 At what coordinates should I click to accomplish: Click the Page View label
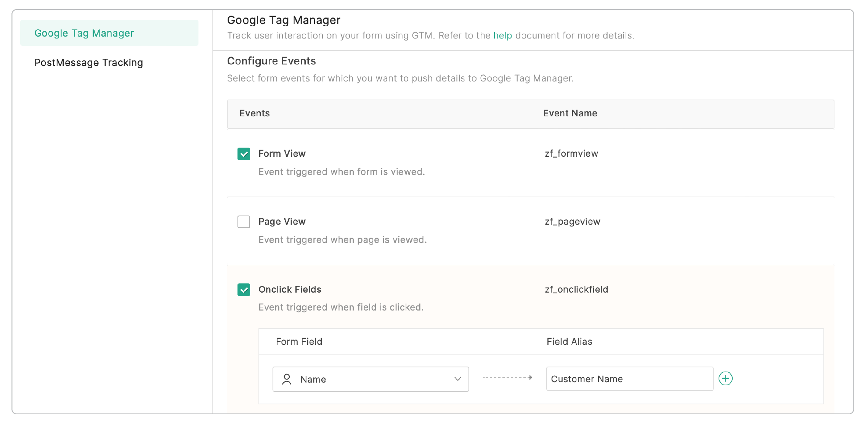tap(282, 221)
